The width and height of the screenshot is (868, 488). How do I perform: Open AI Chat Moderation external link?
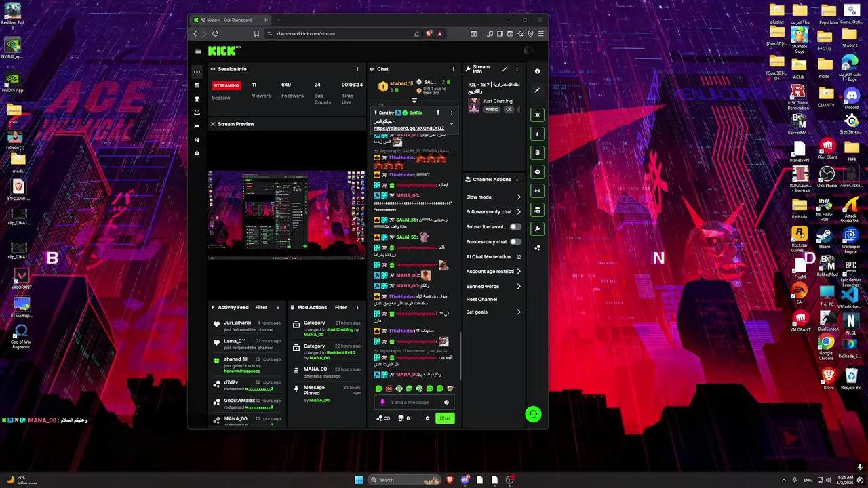point(519,257)
